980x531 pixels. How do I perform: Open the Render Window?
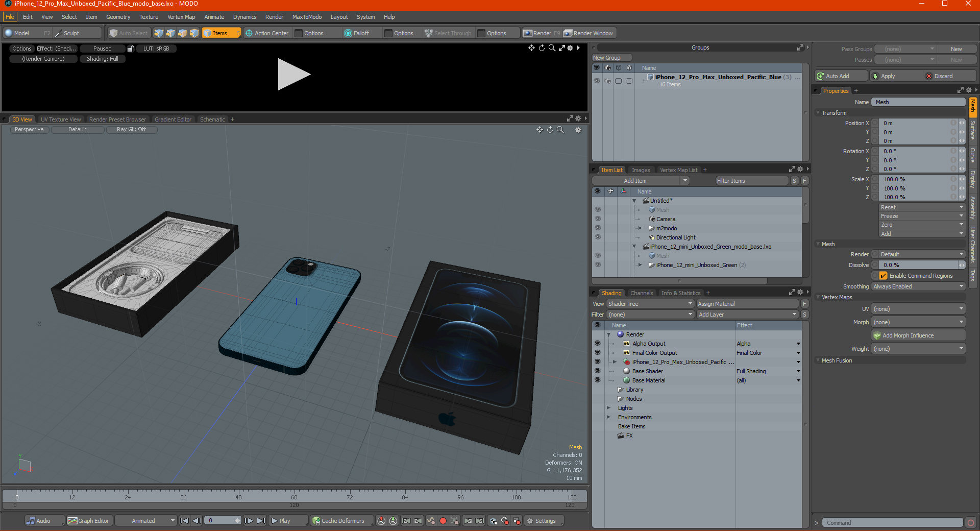pos(589,33)
